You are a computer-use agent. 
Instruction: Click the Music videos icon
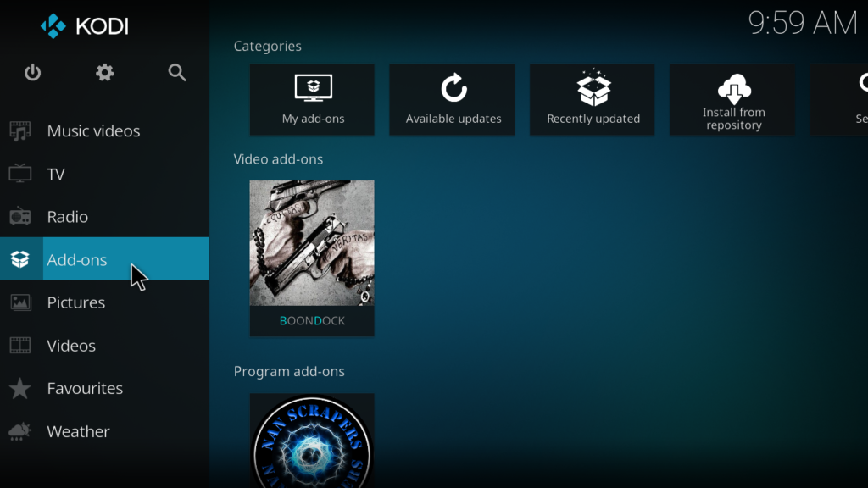pos(20,131)
